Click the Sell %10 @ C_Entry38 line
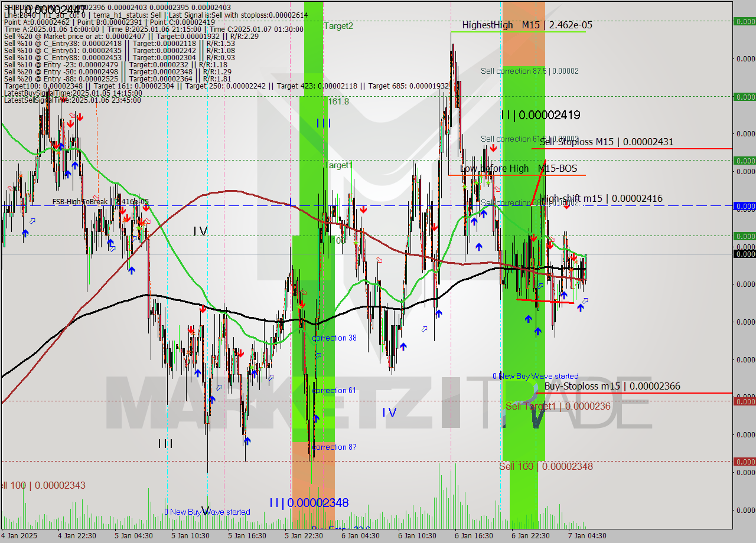 tap(119, 44)
